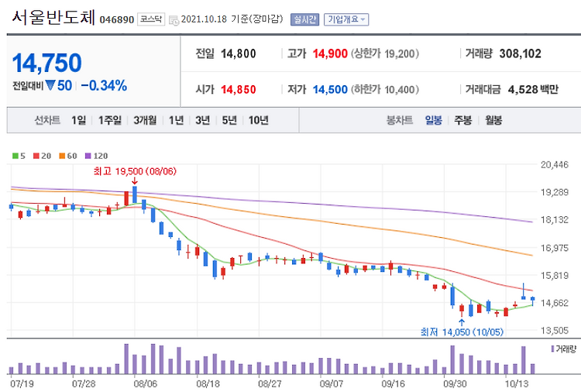Click the 07/19 date axis label
Viewport: 581px width, 392px height.
(x=22, y=383)
